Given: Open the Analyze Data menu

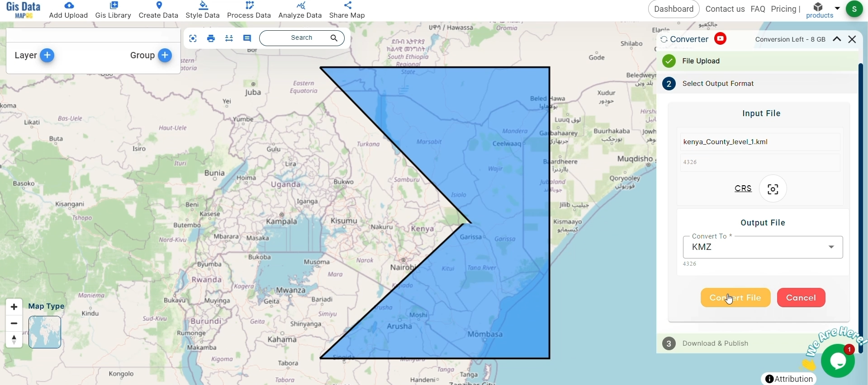Looking at the screenshot, I should click(x=300, y=10).
